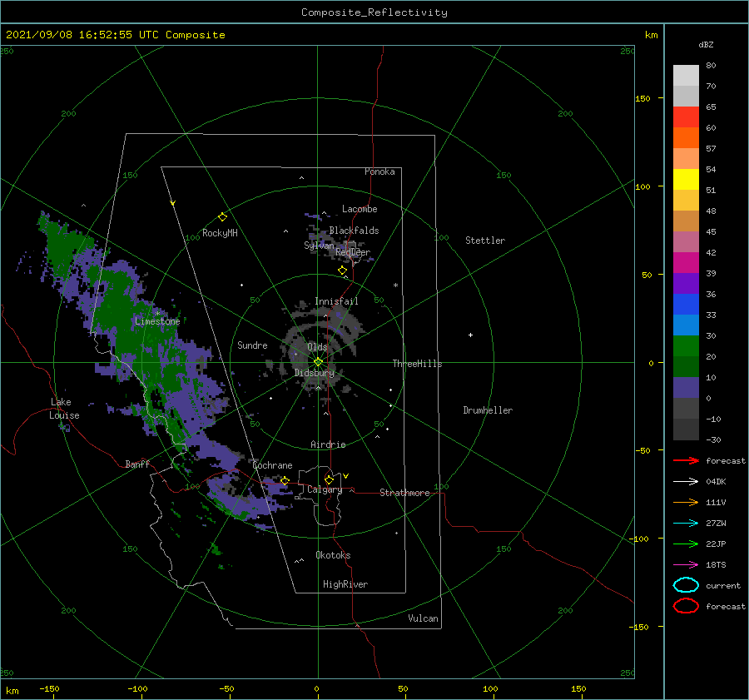Click the green 22JP arrow in legend
This screenshot has height=700, width=749.
pyautogui.click(x=686, y=544)
